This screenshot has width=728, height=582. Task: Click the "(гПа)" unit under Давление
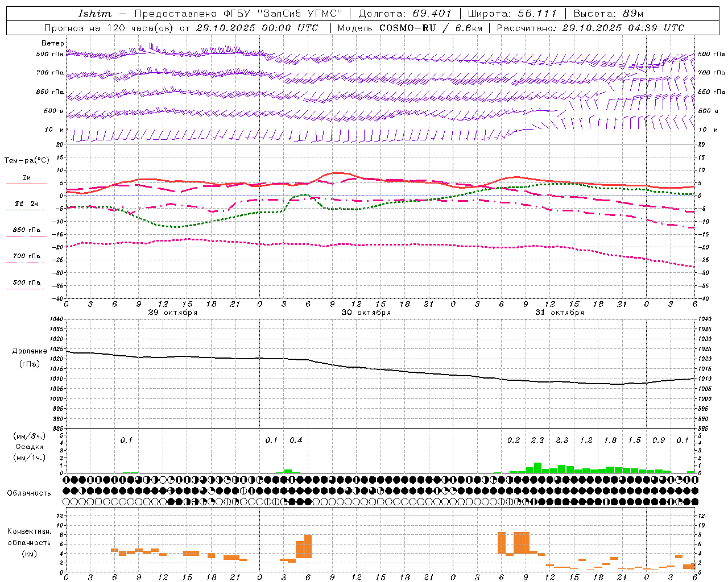pos(30,364)
